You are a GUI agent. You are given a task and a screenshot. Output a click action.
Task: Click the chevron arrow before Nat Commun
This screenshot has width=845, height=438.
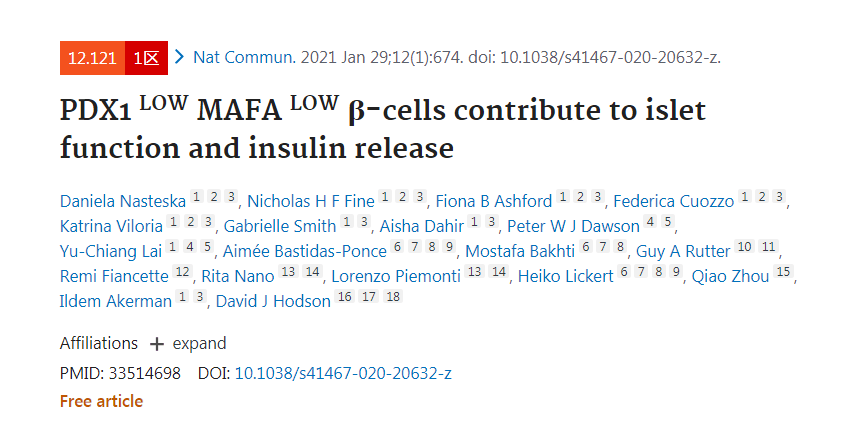(x=179, y=57)
